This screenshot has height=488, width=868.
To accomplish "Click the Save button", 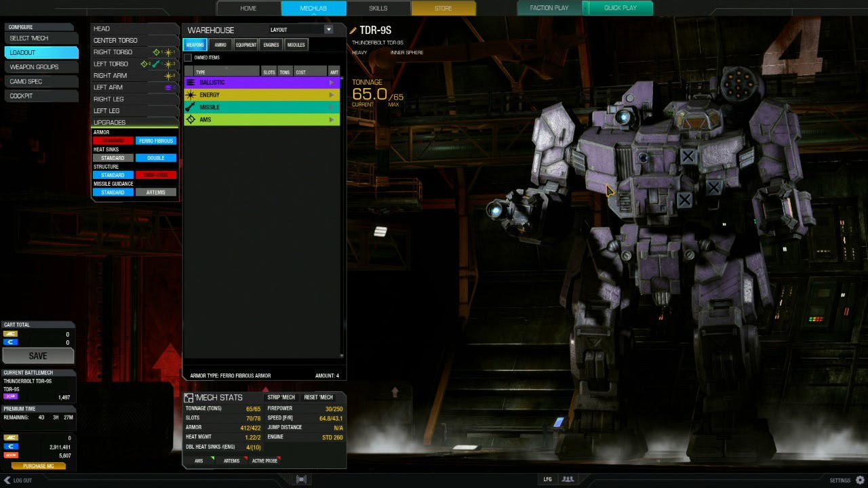I will click(x=38, y=356).
